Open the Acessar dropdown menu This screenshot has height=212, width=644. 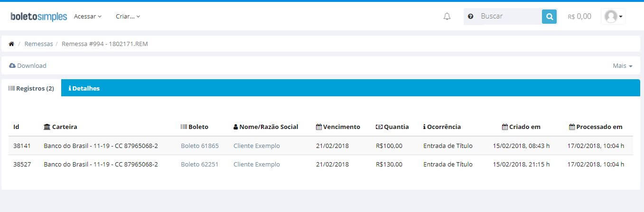(x=88, y=17)
